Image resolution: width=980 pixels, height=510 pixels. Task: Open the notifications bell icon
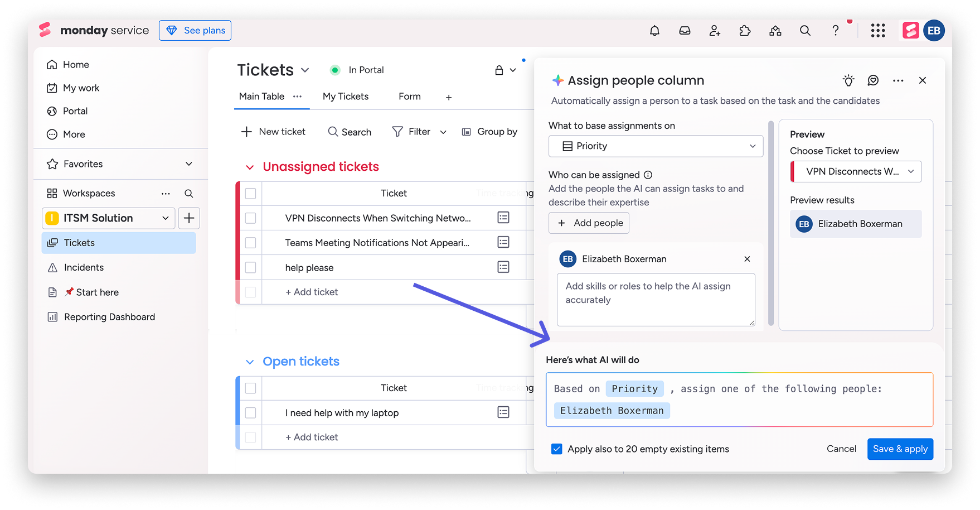pos(654,31)
